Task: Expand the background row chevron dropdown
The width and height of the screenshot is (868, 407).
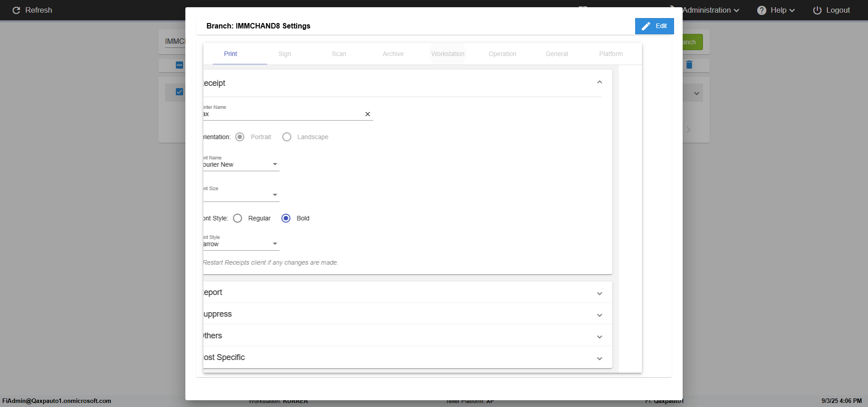Action: [697, 94]
